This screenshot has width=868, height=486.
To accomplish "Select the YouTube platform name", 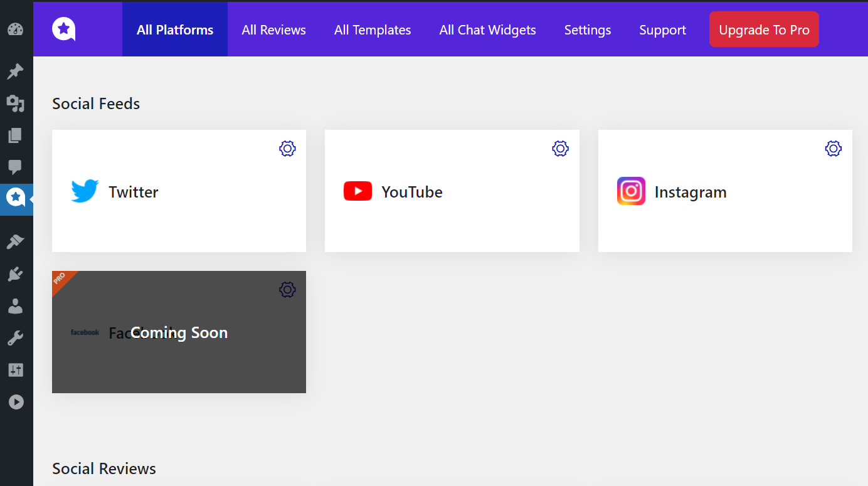I will pos(412,192).
